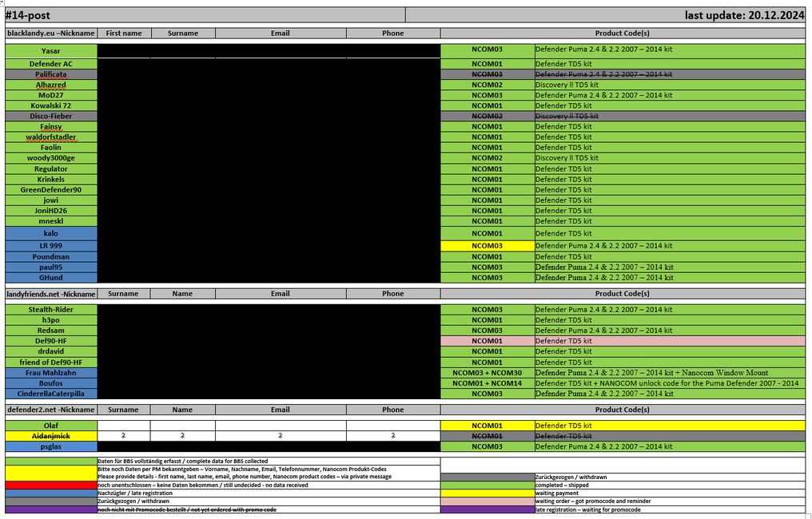
Task: Select the blue kalo cell
Action: [51, 233]
